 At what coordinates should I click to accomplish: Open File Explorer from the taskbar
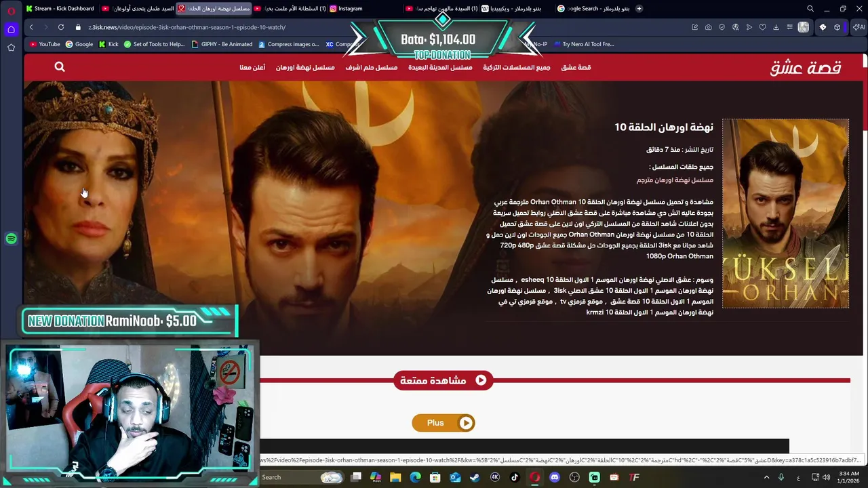[395, 477]
